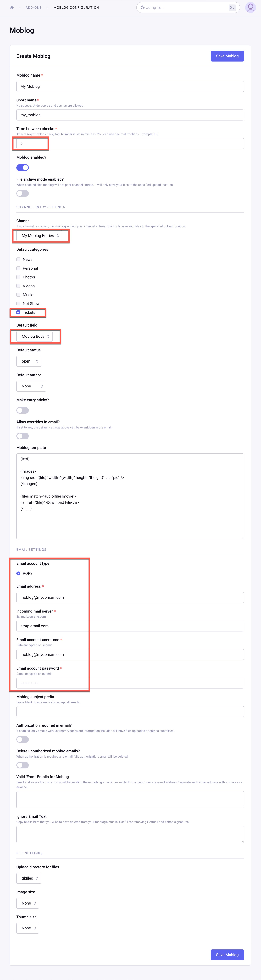Uncheck the Tickets category checkbox

tap(18, 312)
